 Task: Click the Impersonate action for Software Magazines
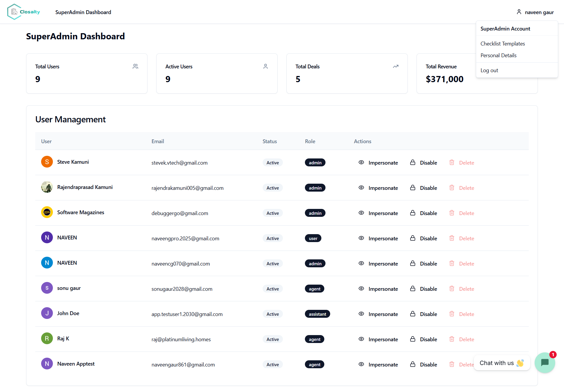point(383,213)
